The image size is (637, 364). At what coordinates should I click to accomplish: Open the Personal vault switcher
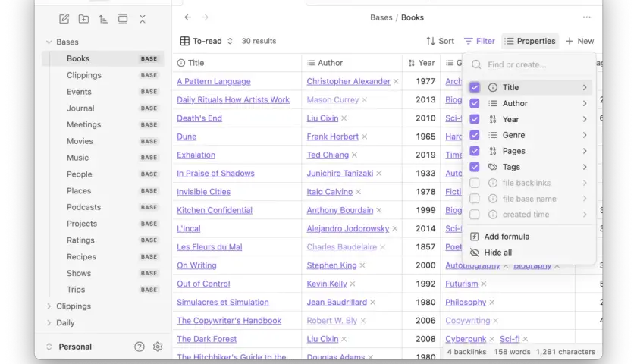[70, 347]
